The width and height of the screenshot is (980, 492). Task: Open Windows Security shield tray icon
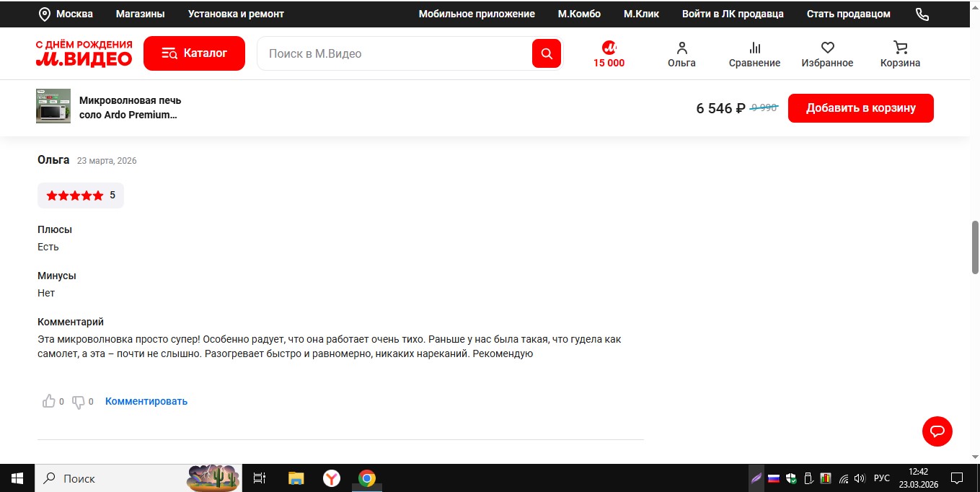click(791, 478)
